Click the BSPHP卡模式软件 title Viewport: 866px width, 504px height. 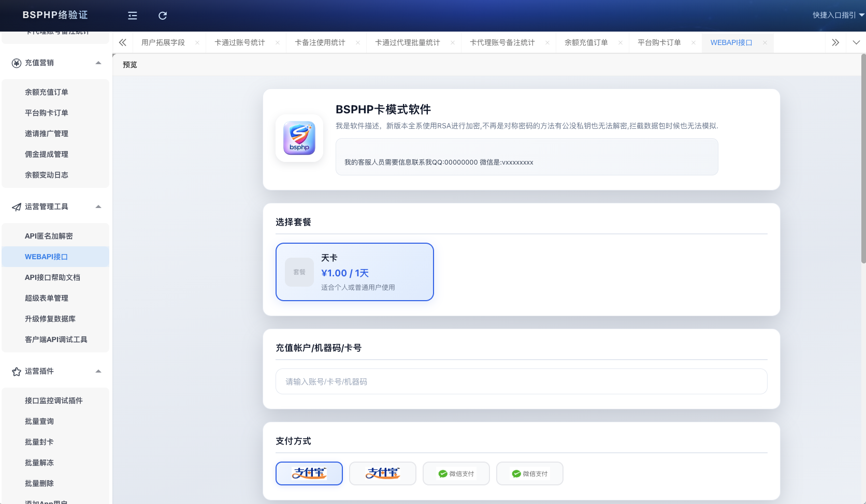383,110
